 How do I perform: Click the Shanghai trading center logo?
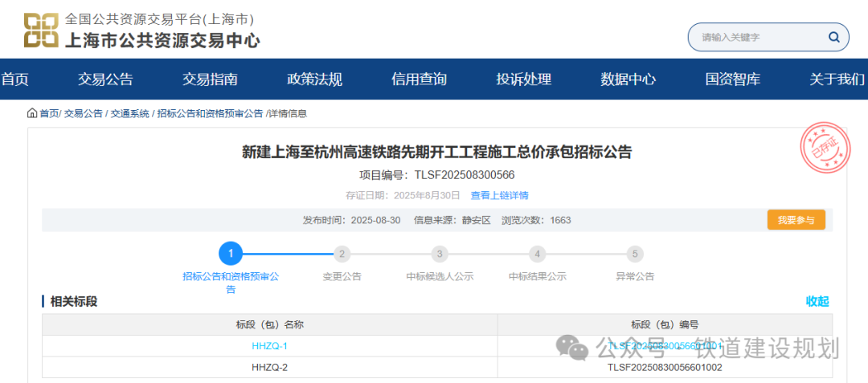coord(41,30)
